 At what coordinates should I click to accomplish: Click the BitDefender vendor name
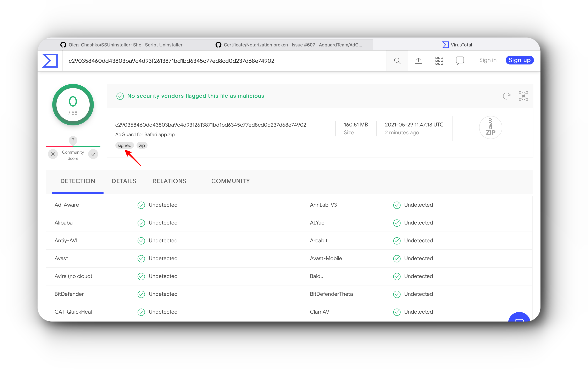pos(69,294)
